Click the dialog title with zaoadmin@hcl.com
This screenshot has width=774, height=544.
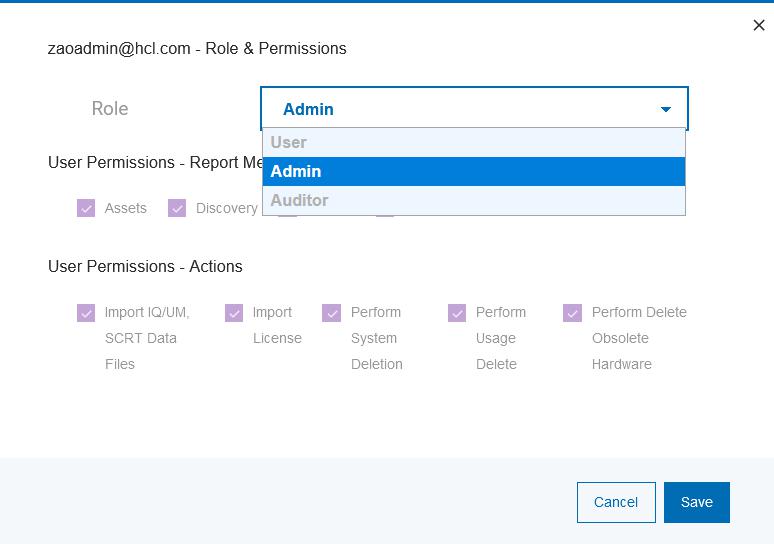[197, 48]
